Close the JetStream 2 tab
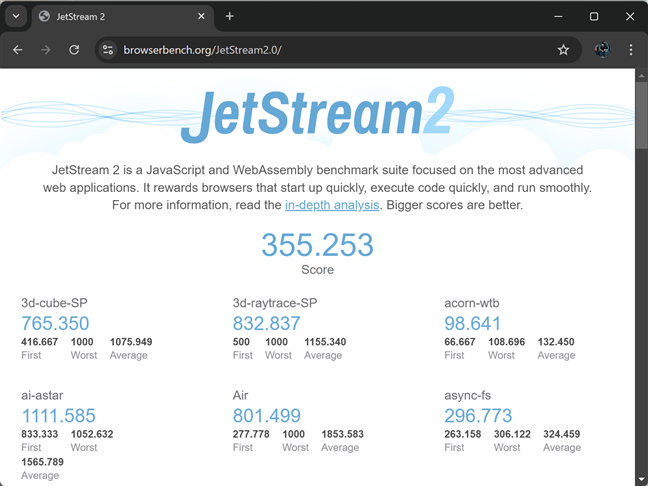648x486 pixels. (201, 16)
